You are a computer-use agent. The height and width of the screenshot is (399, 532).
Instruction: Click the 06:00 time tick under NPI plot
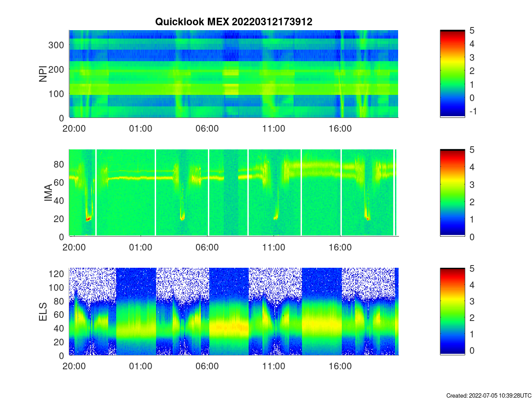point(207,128)
